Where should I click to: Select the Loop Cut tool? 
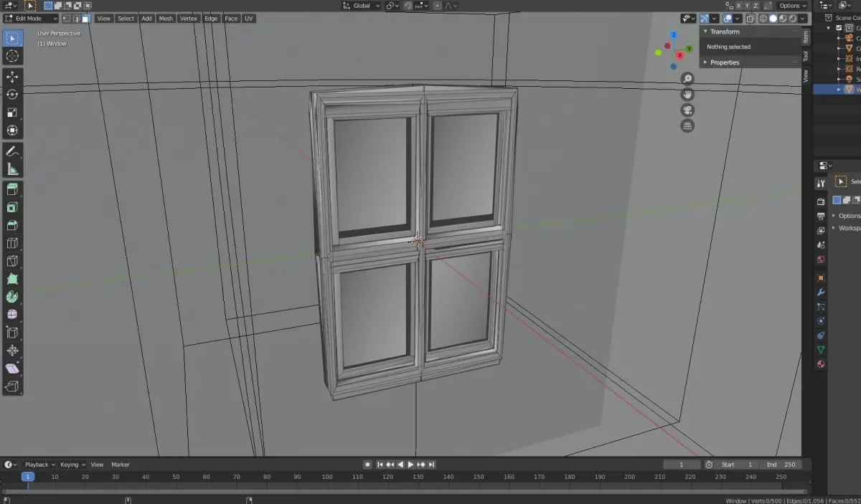(x=13, y=244)
